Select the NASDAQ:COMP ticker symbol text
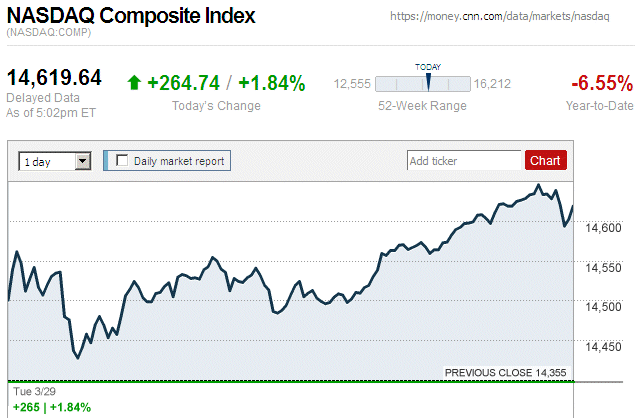Image resolution: width=640 pixels, height=420 pixels. [49, 34]
